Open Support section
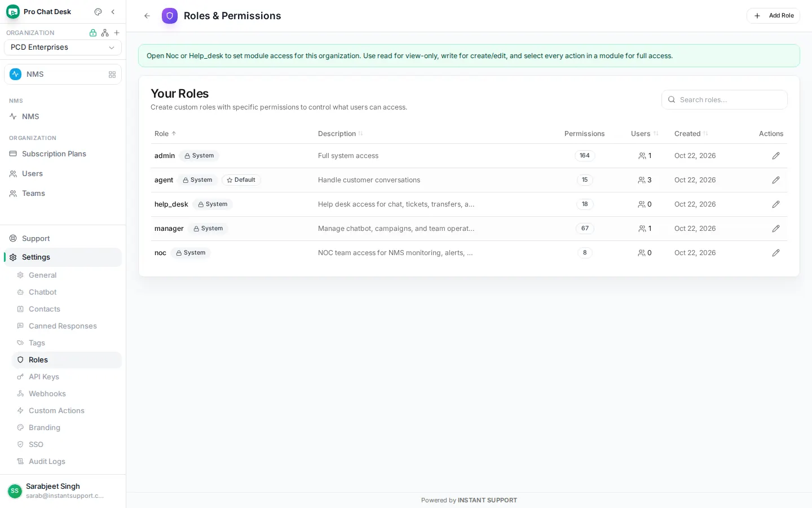The height and width of the screenshot is (508, 812). [63, 239]
